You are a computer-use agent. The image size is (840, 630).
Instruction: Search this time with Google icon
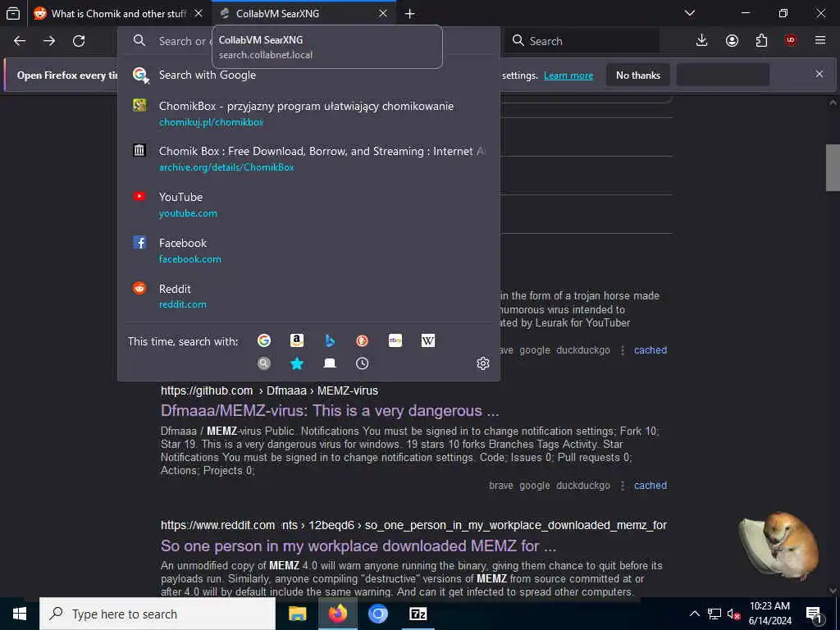tap(263, 340)
